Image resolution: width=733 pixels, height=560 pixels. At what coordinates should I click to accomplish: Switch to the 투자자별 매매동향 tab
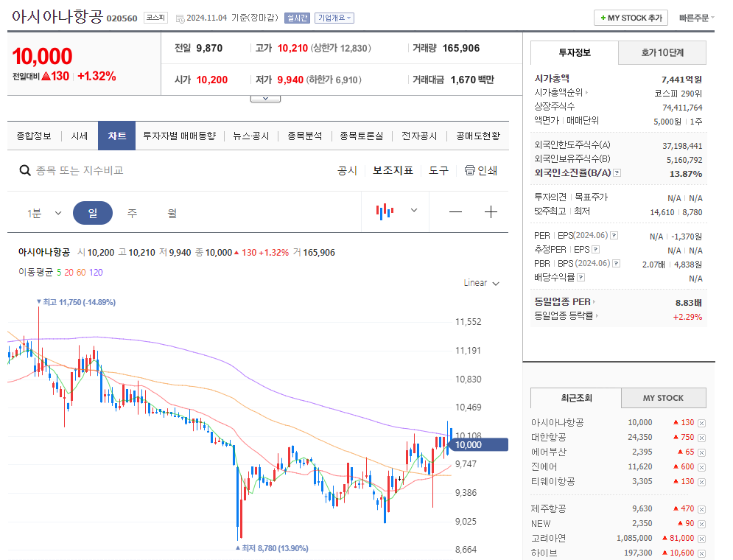tap(180, 136)
